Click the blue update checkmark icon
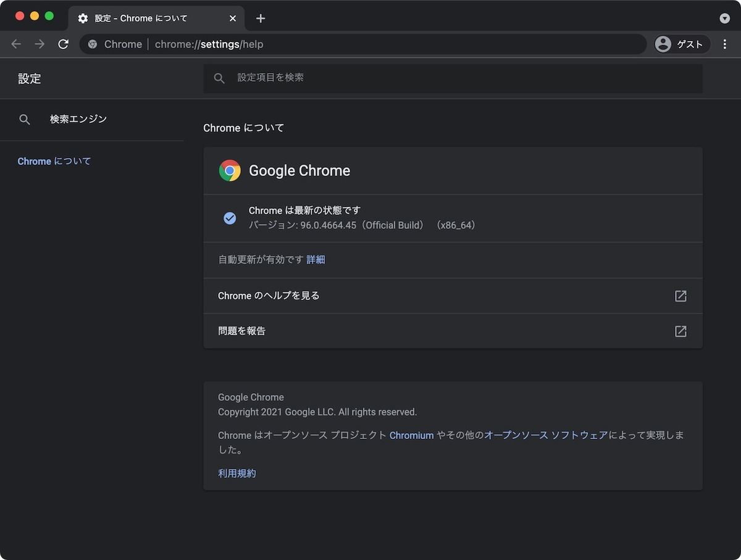This screenshot has width=741, height=560. click(x=230, y=218)
